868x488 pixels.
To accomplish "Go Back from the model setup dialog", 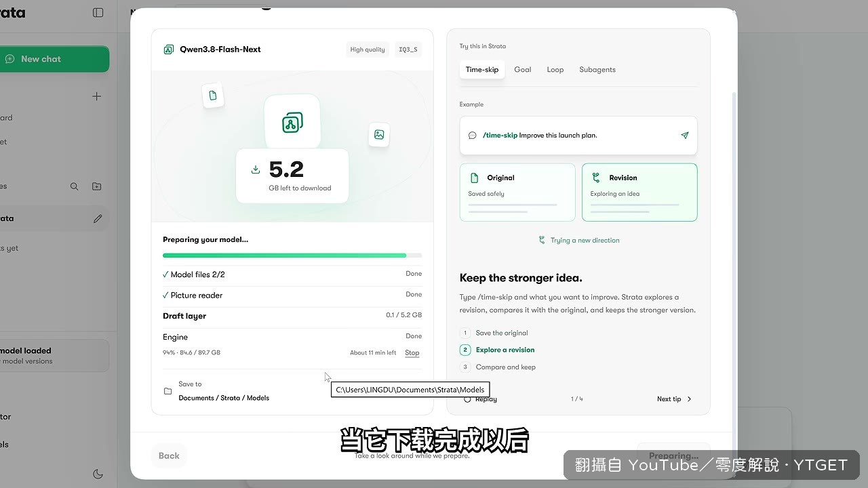I will 169,455.
